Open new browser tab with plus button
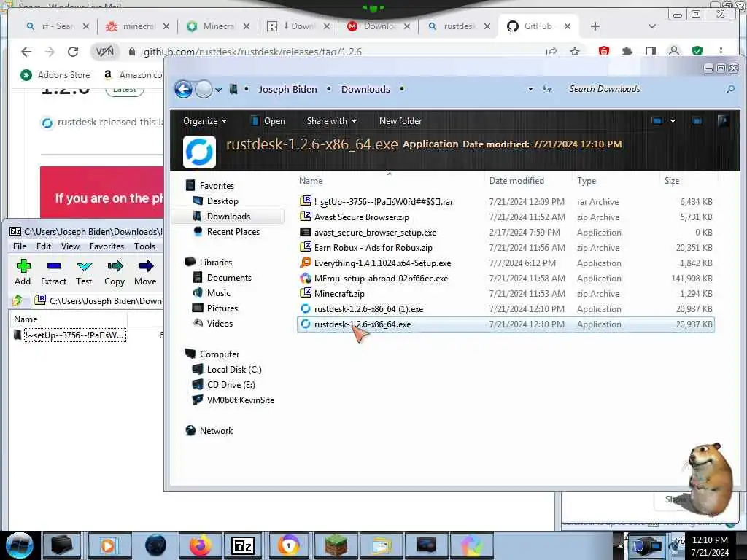Image resolution: width=747 pixels, height=560 pixels. tap(595, 26)
